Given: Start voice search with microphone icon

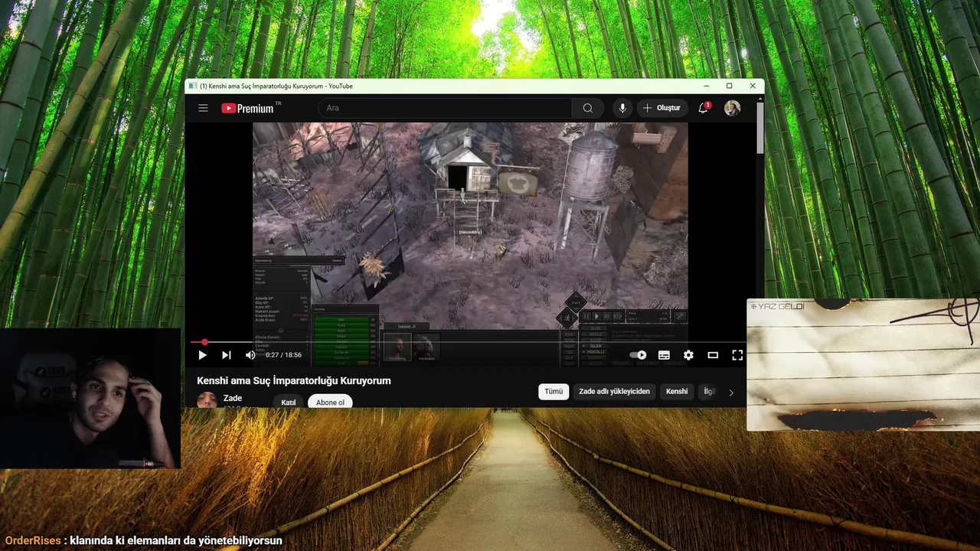Looking at the screenshot, I should pyautogui.click(x=622, y=108).
